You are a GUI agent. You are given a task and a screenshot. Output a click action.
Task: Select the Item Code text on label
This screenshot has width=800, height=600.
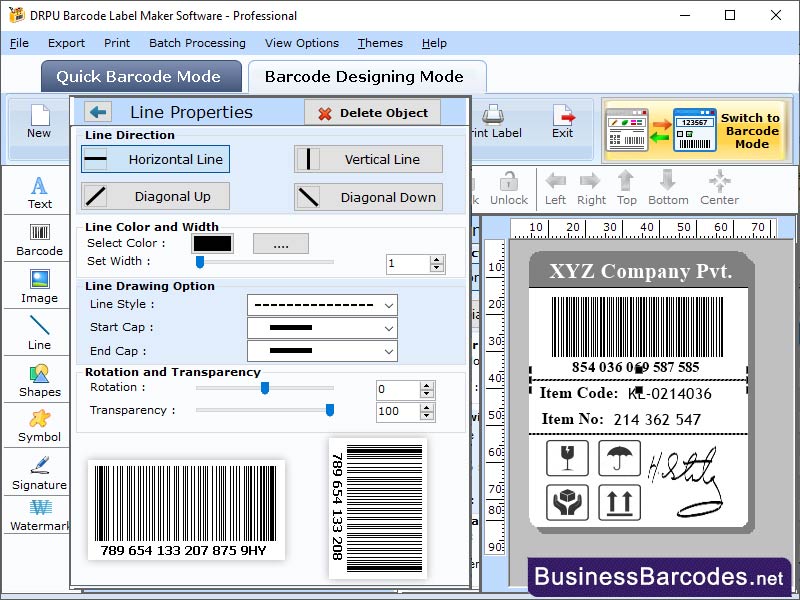pyautogui.click(x=579, y=393)
